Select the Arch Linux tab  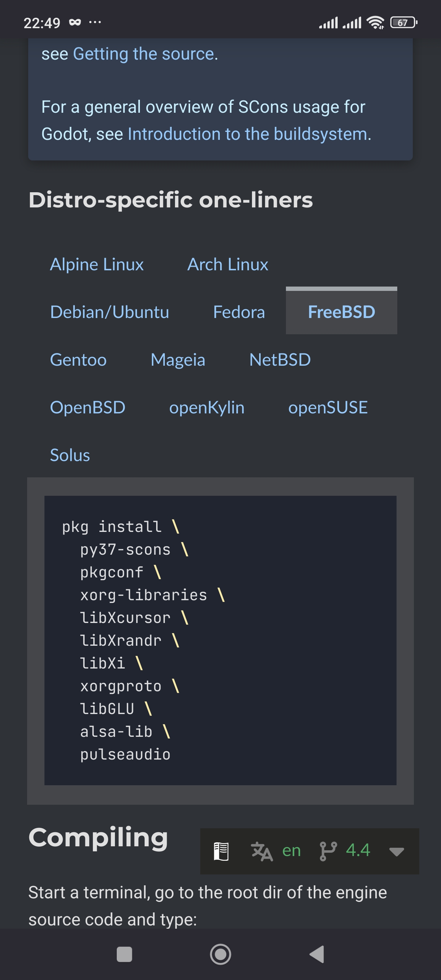[227, 265]
